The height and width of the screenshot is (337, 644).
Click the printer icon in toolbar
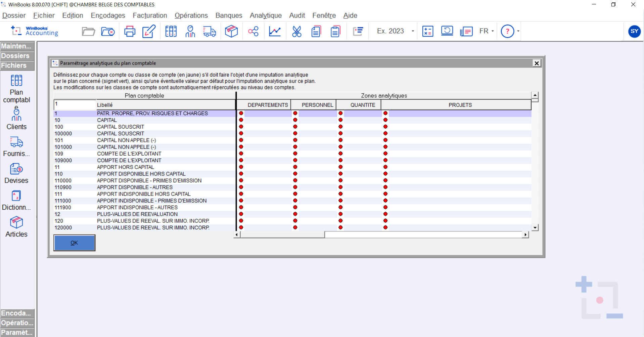(130, 31)
